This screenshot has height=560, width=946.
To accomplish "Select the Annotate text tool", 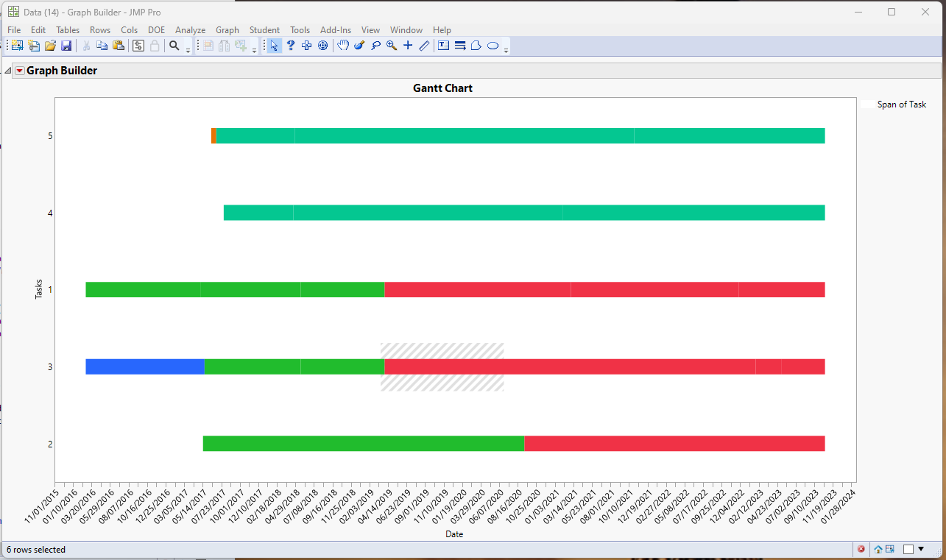I will tap(443, 46).
